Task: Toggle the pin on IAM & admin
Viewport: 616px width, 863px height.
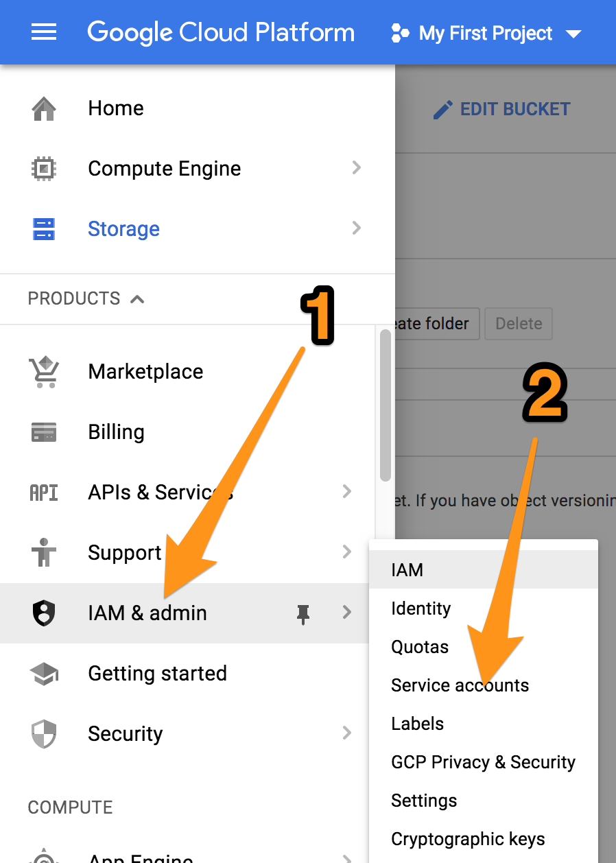Action: (x=303, y=615)
